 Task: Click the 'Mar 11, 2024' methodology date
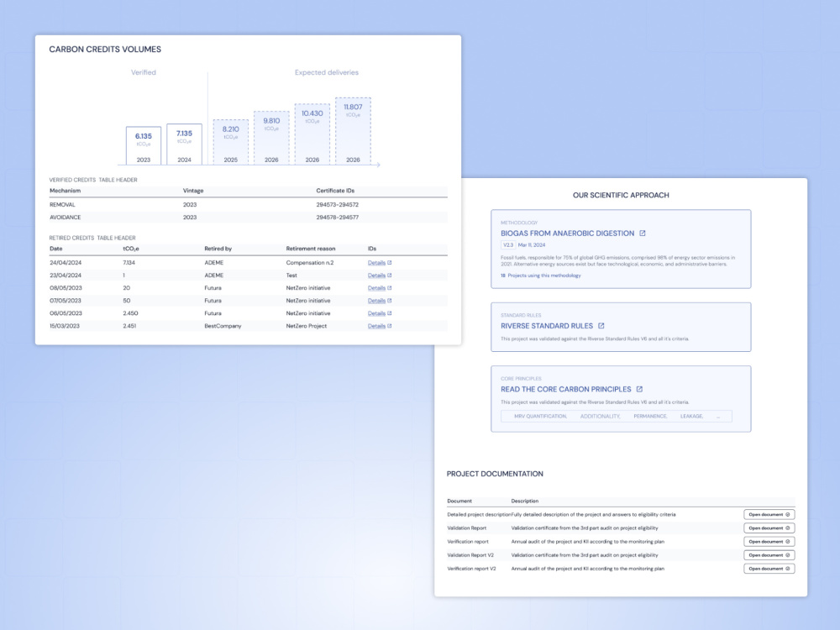532,244
